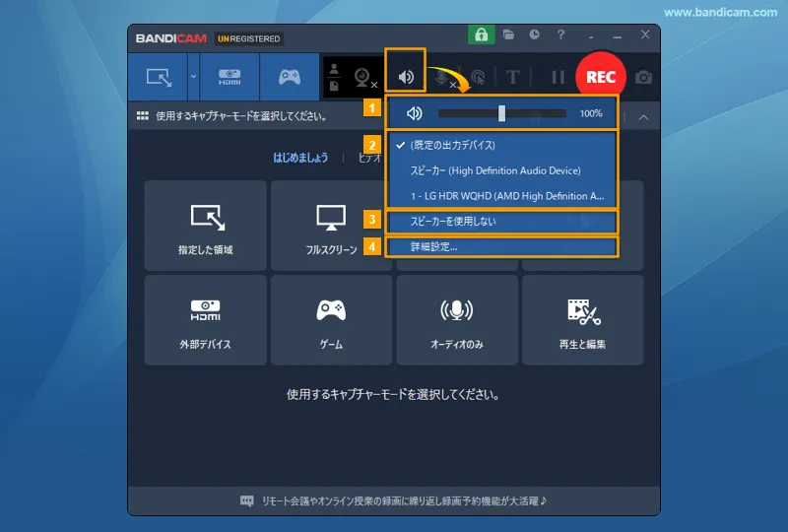Start recording with the REC button
The width and height of the screenshot is (788, 532).
[x=601, y=77]
